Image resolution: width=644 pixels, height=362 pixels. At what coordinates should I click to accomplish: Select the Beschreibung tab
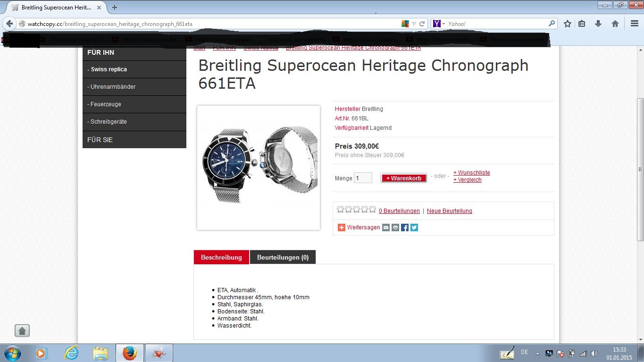coord(221,257)
